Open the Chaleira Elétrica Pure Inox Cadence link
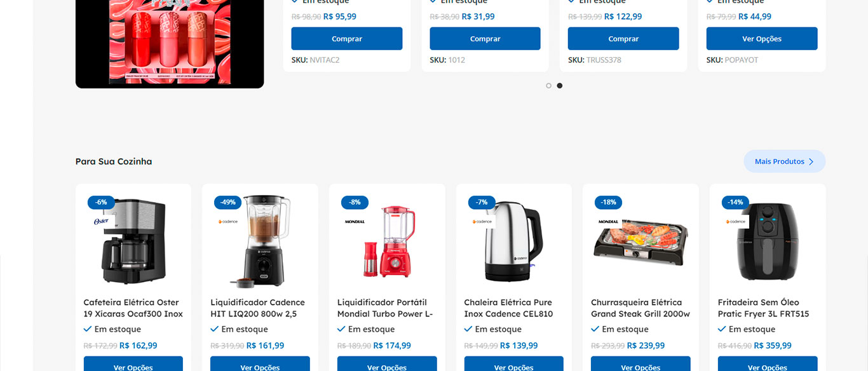 [508, 308]
